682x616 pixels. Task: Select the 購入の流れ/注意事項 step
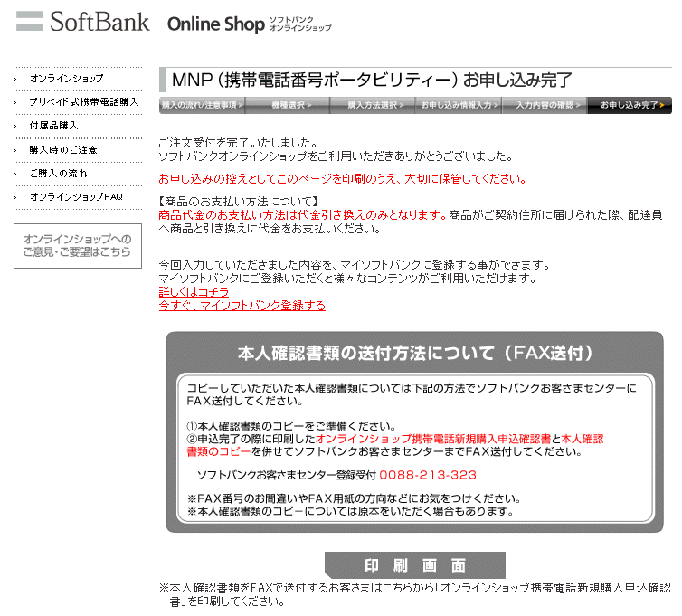(202, 105)
